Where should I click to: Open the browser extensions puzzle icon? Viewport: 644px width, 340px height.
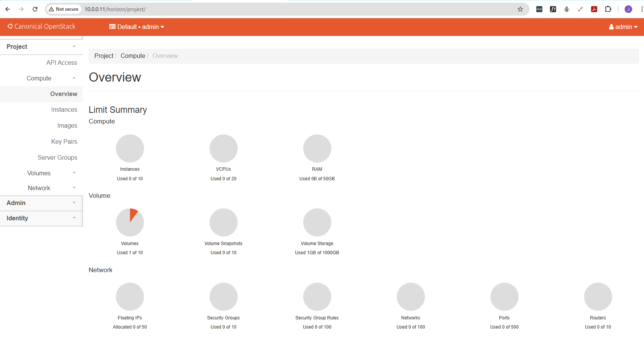(608, 9)
